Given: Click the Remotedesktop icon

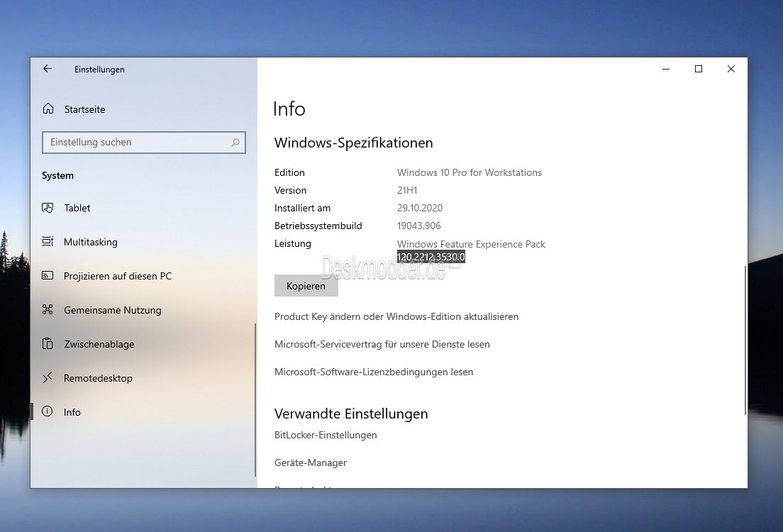Looking at the screenshot, I should (48, 377).
